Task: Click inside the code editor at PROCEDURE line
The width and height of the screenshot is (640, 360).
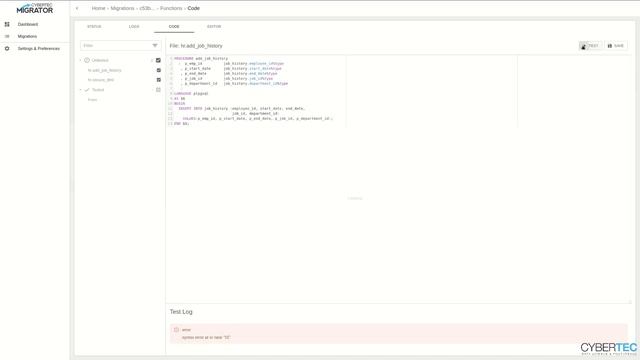Action: 201,59
